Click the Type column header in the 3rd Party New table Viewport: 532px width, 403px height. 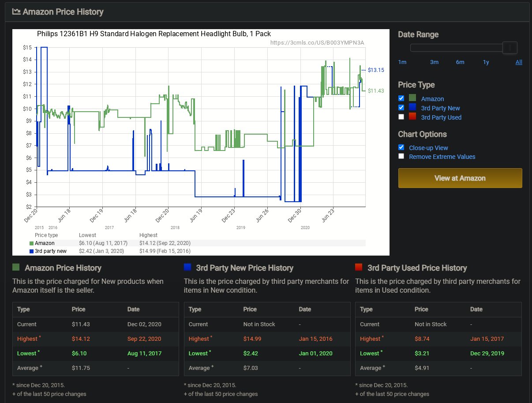click(x=195, y=309)
